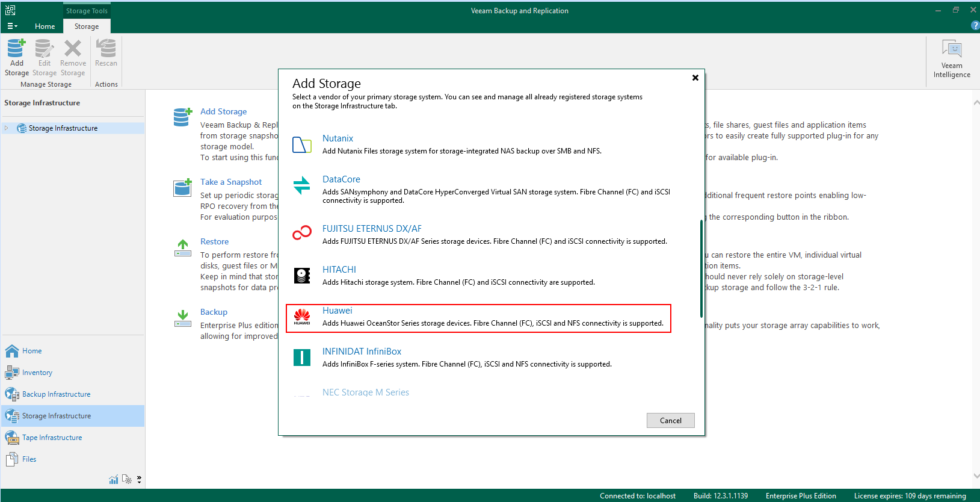Screen dimensions: 980x502
Task: Click the Rescan ribbon button
Action: click(x=106, y=53)
